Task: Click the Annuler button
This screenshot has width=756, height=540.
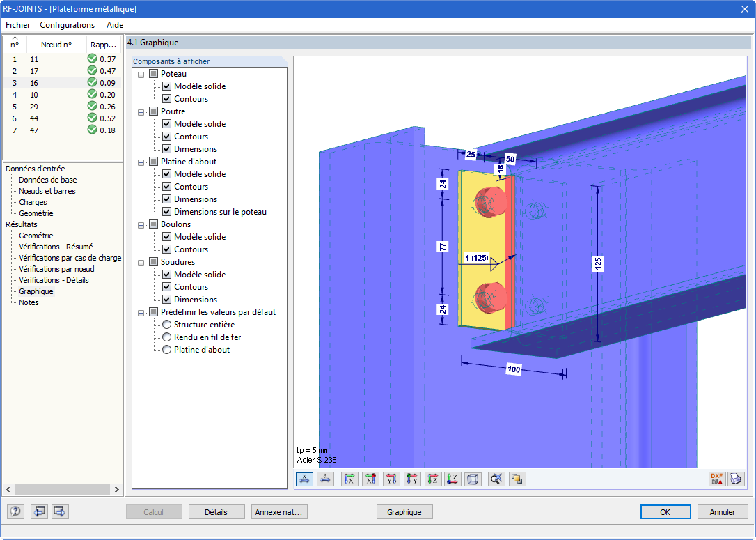Action: pyautogui.click(x=723, y=512)
